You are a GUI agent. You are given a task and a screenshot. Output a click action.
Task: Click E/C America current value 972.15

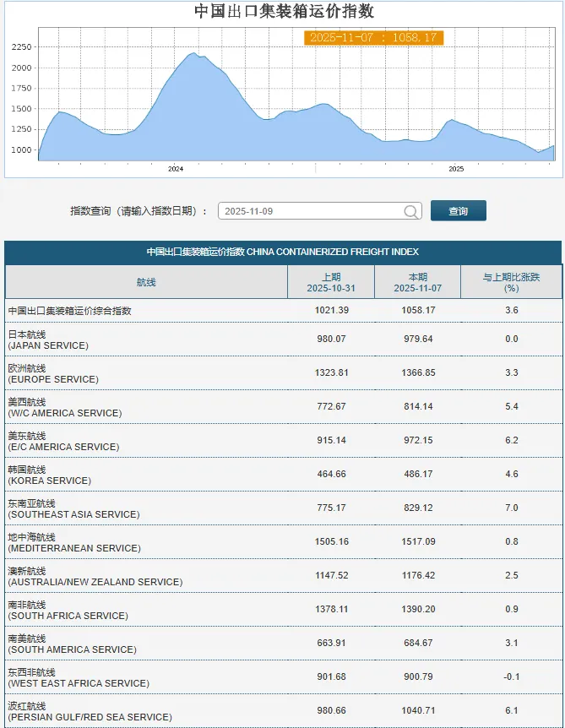(x=418, y=440)
